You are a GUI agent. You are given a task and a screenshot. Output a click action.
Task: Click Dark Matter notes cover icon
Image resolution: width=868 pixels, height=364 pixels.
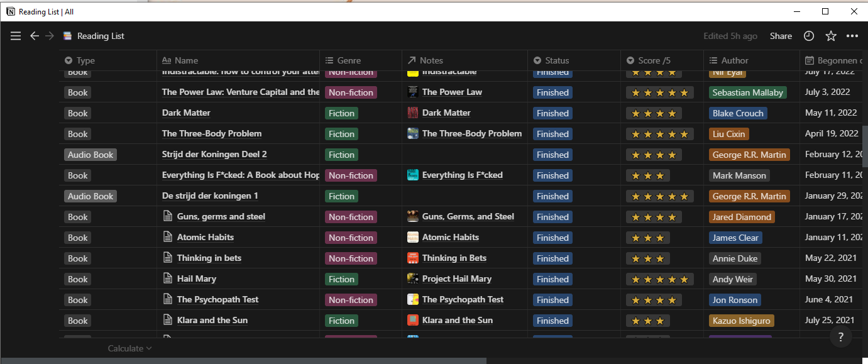[x=413, y=113]
